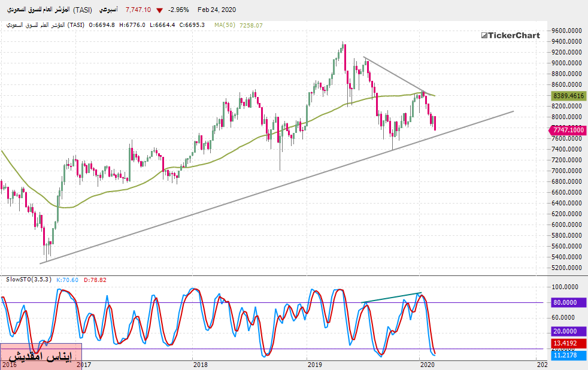Select the SlowSTO(3,5,3) indicator label
The width and height of the screenshot is (588, 370).
point(28,280)
